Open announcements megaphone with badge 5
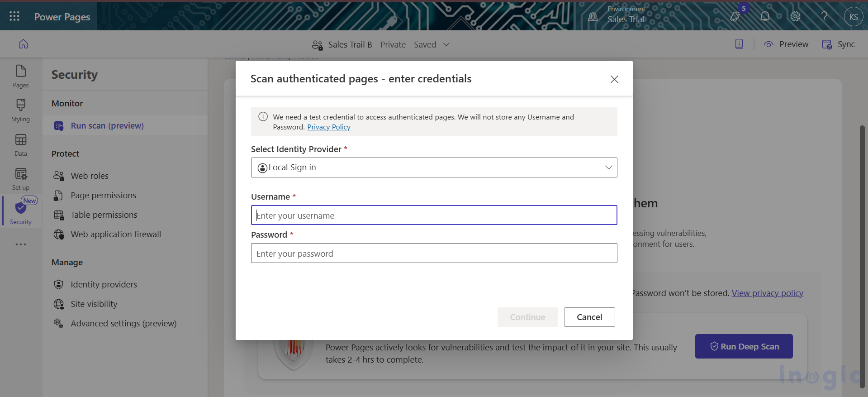Image resolution: width=868 pixels, height=397 pixels. (x=735, y=16)
